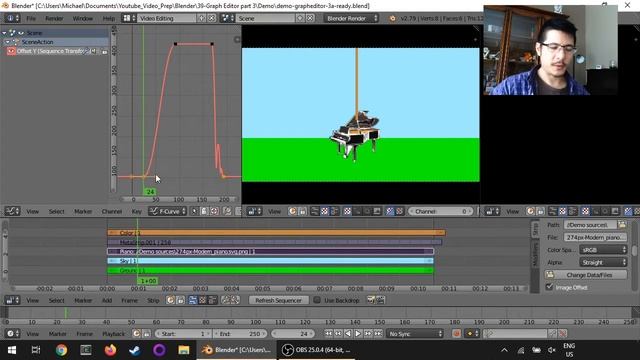Select the Sky strip in the sequencer

pyautogui.click(x=270, y=261)
